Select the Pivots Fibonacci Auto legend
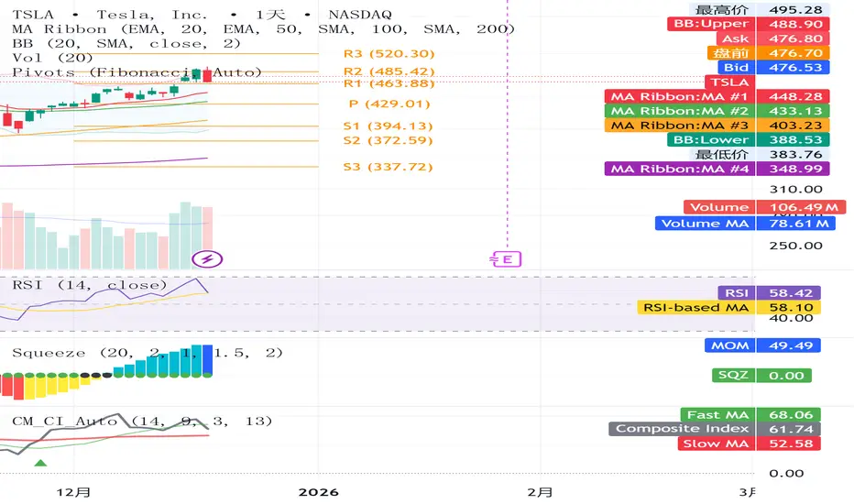The height and width of the screenshot is (504, 854). 137,72
